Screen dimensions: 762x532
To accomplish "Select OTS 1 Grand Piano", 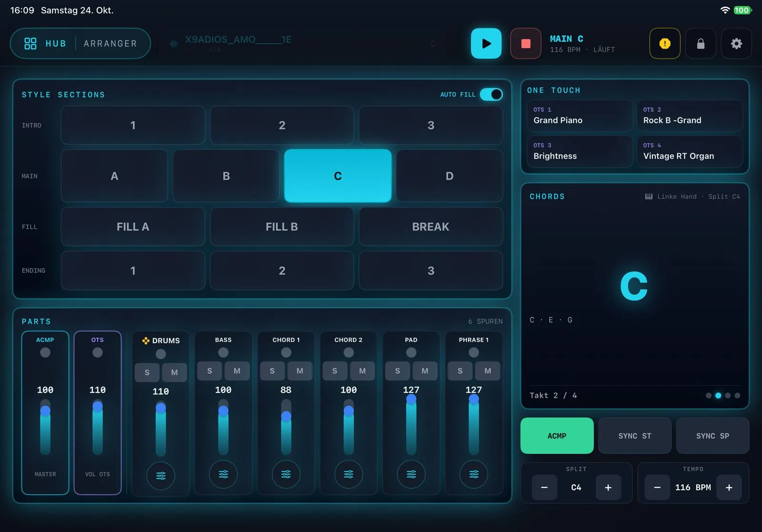I will click(580, 116).
